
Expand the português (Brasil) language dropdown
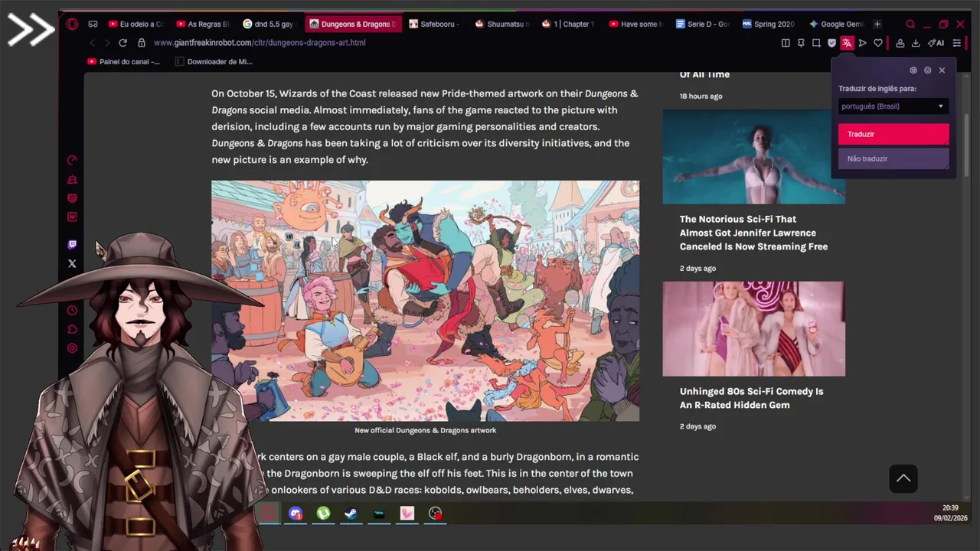point(893,106)
